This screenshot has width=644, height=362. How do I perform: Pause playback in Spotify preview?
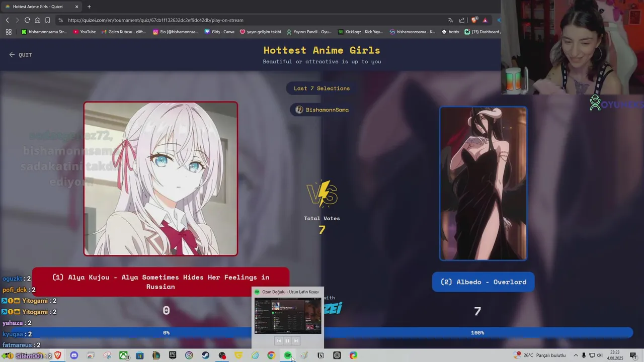coord(287,341)
